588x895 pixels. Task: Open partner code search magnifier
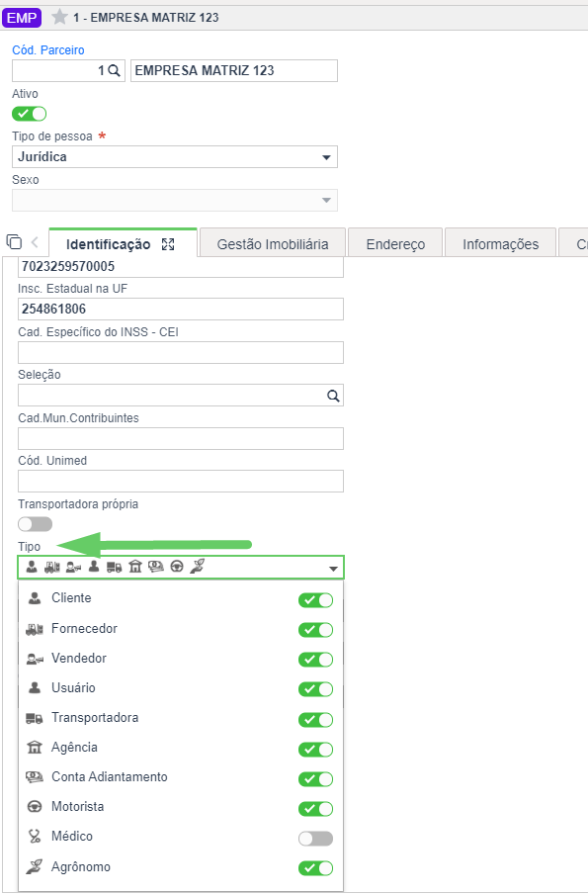coord(114,71)
